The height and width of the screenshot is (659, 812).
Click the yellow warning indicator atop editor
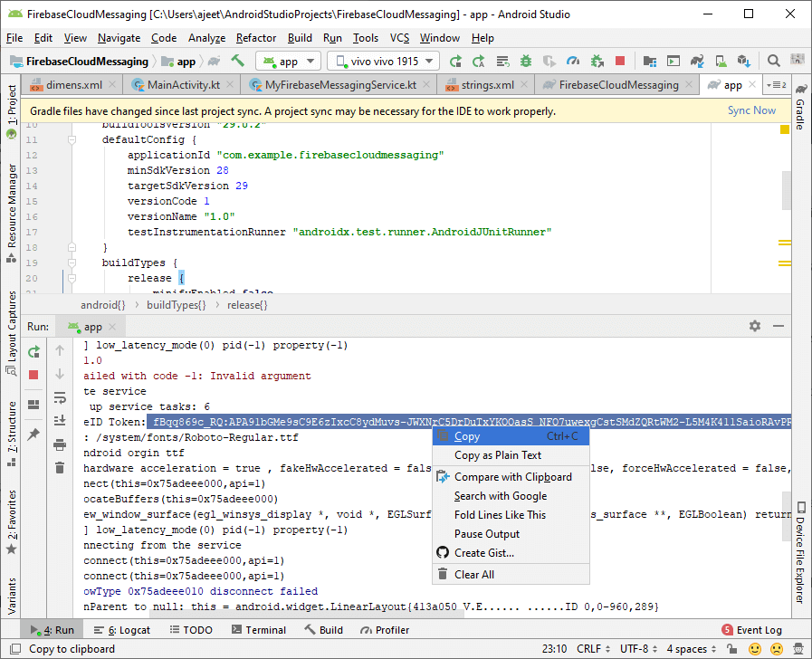click(x=785, y=129)
